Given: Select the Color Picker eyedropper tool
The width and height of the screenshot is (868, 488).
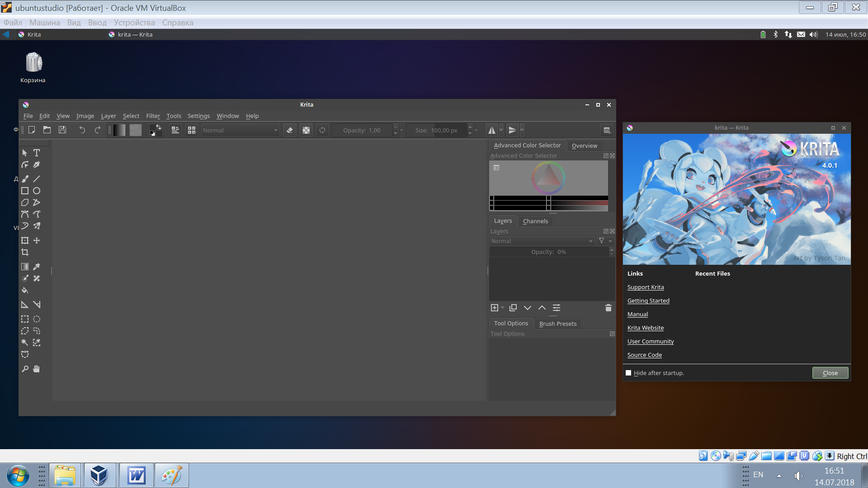Looking at the screenshot, I should (x=37, y=267).
